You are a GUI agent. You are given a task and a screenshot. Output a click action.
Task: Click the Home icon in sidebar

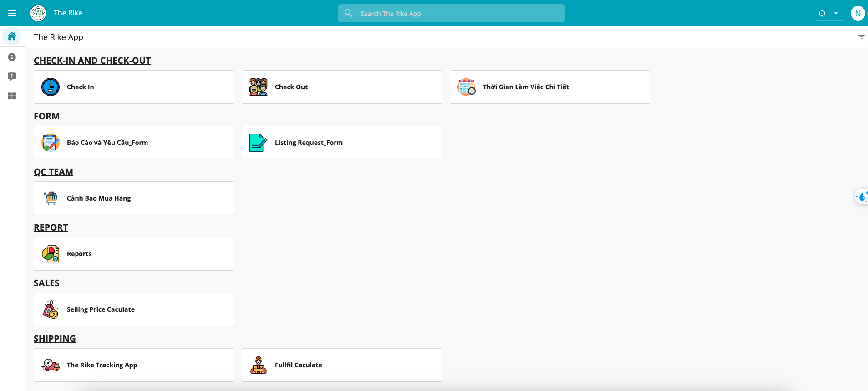(12, 36)
